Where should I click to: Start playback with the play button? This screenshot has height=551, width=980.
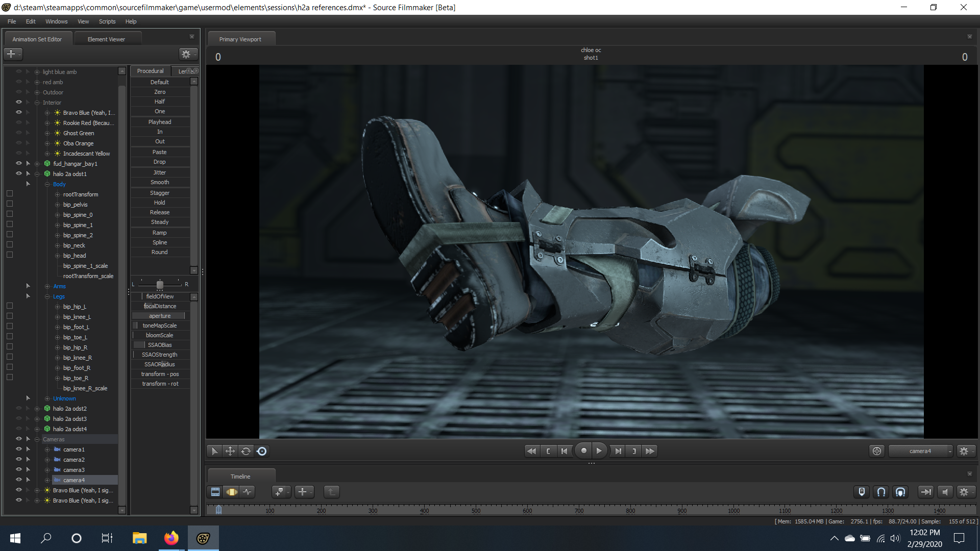[599, 451]
